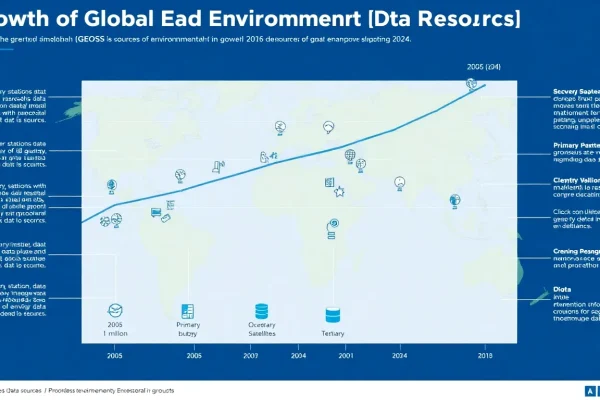The image size is (600, 400).
Task: Select the 'Clemtry Vallo' heading on right
Action: point(576,180)
